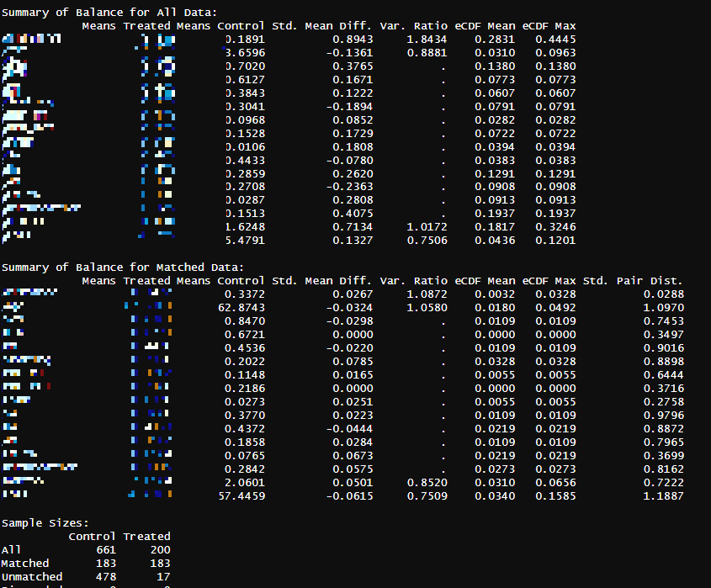The height and width of the screenshot is (588, 711).
Task: Click the Std. Mean Diff. value 0.1671
Action: pos(353,80)
